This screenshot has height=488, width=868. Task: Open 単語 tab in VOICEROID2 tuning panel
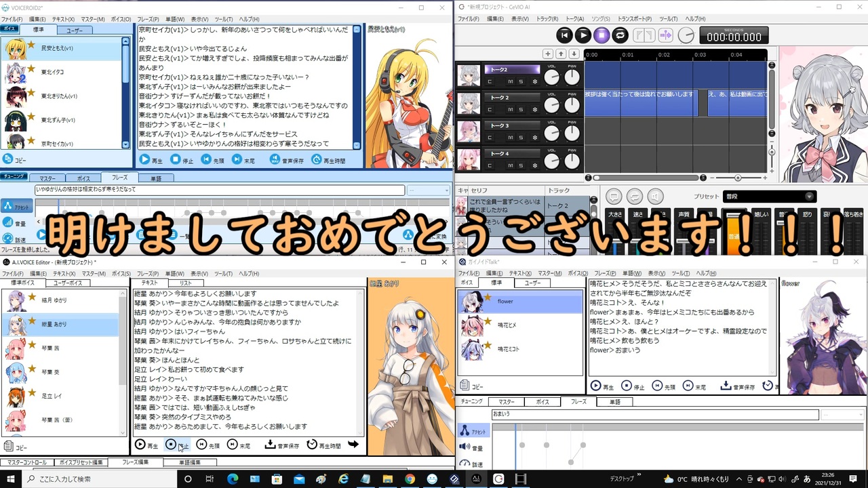pyautogui.click(x=155, y=178)
